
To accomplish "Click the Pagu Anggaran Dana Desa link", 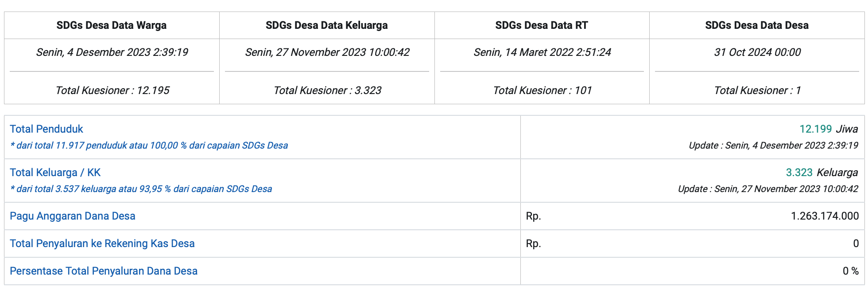I will [73, 216].
